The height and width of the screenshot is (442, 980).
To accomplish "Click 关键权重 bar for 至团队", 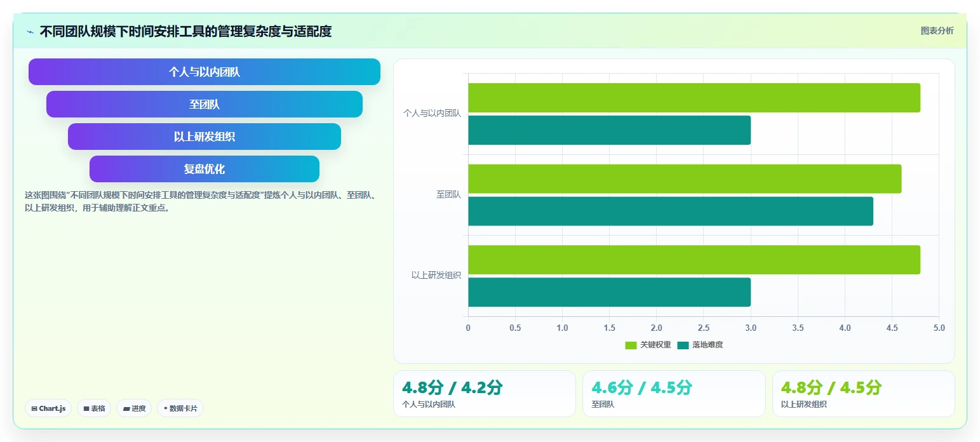I will (x=685, y=179).
